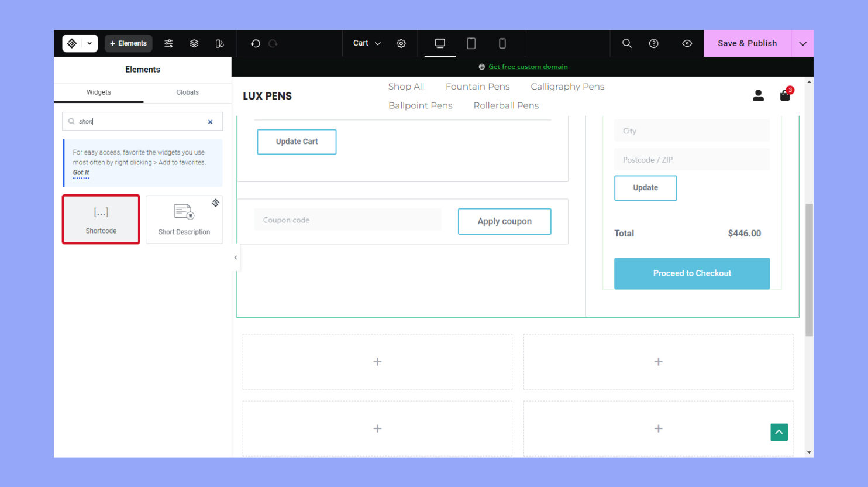Open the Elementor logo menu arrow
868x487 pixels.
click(x=89, y=43)
